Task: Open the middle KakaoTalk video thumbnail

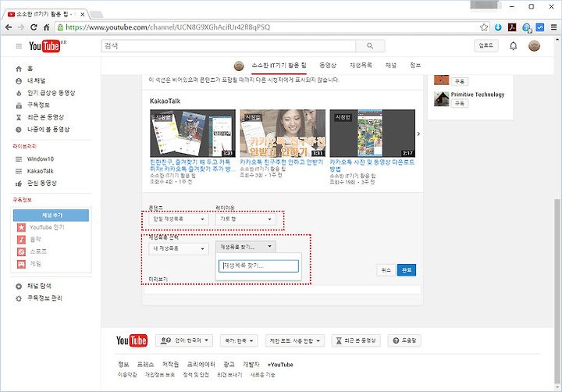Action: (x=283, y=133)
